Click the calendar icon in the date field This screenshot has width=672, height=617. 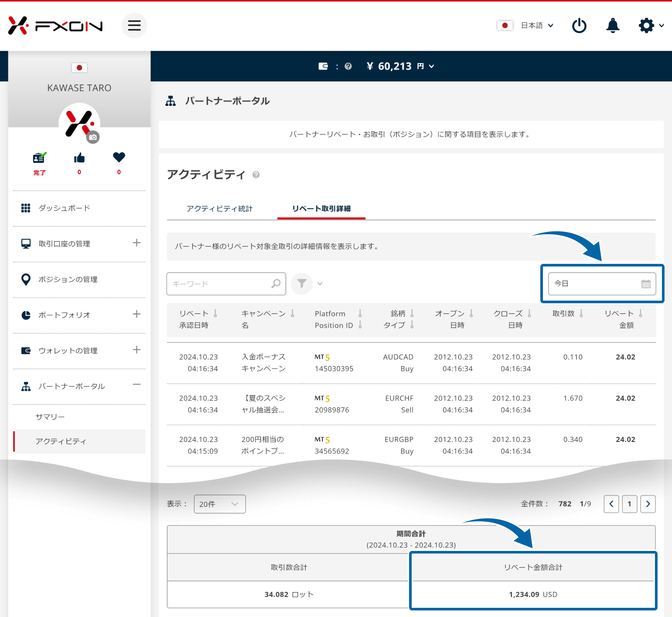646,284
